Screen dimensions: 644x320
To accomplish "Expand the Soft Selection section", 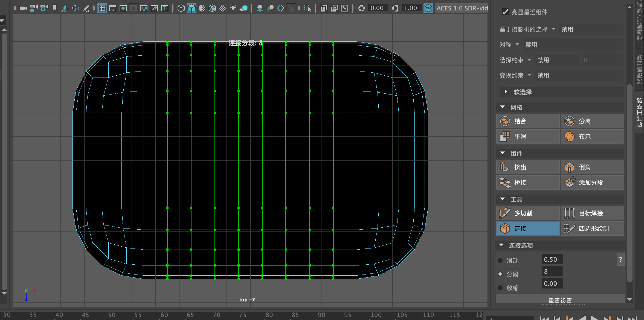I will (x=506, y=92).
